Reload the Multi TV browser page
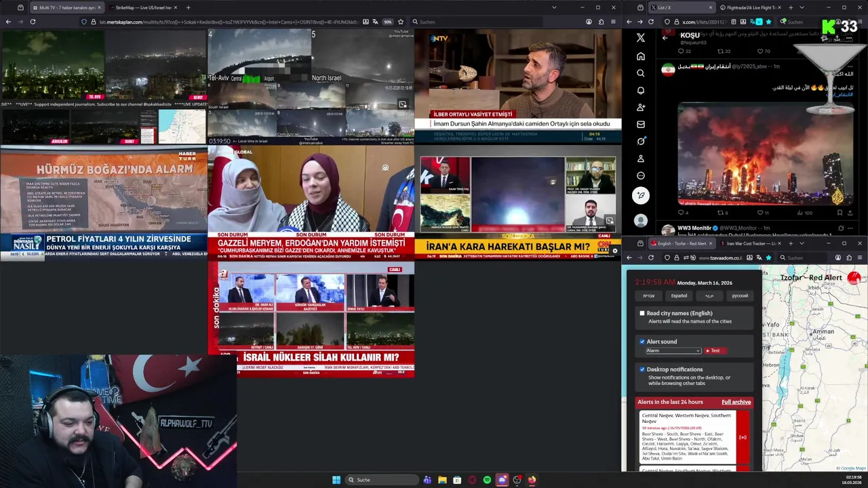This screenshot has height=488, width=868. pyautogui.click(x=33, y=22)
